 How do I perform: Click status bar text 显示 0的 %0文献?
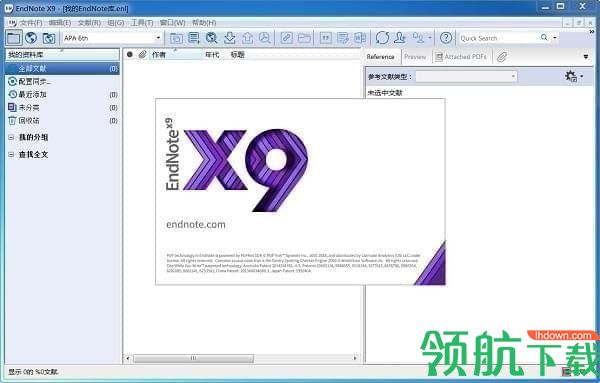click(x=33, y=372)
